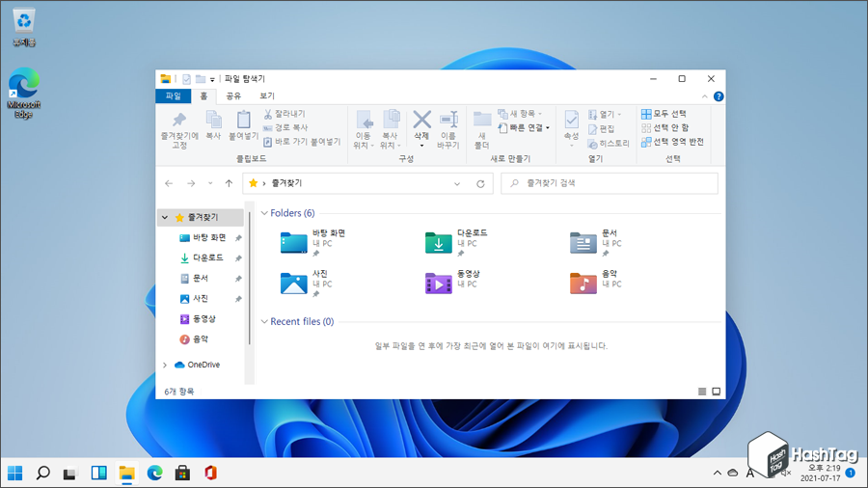Image resolution: width=868 pixels, height=488 pixels.
Task: Click the navigation pane scrollbar
Action: click(x=249, y=278)
